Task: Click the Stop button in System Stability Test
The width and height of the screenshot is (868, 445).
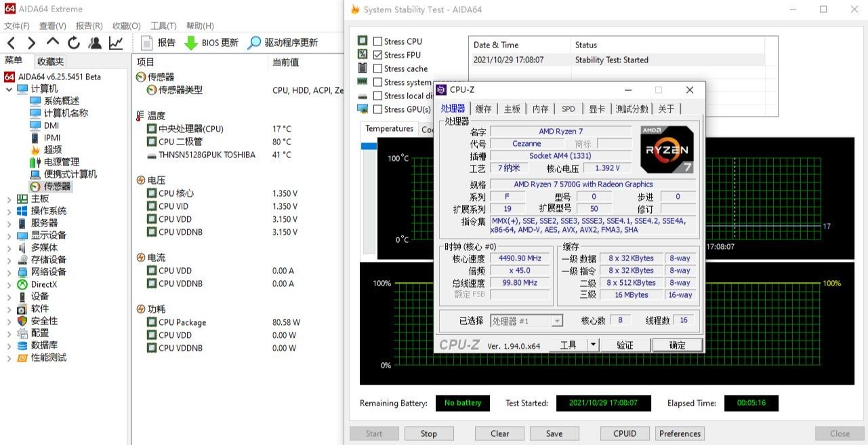Action: pos(428,433)
